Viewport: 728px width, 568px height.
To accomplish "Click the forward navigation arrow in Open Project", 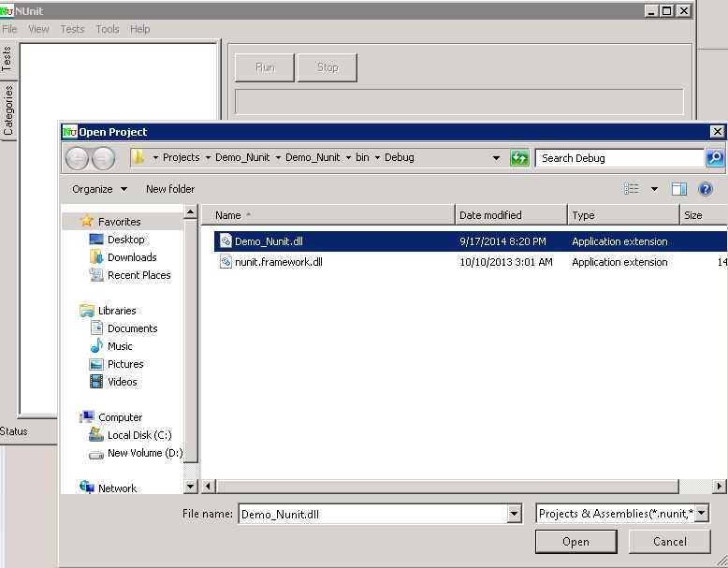I will pyautogui.click(x=103, y=158).
